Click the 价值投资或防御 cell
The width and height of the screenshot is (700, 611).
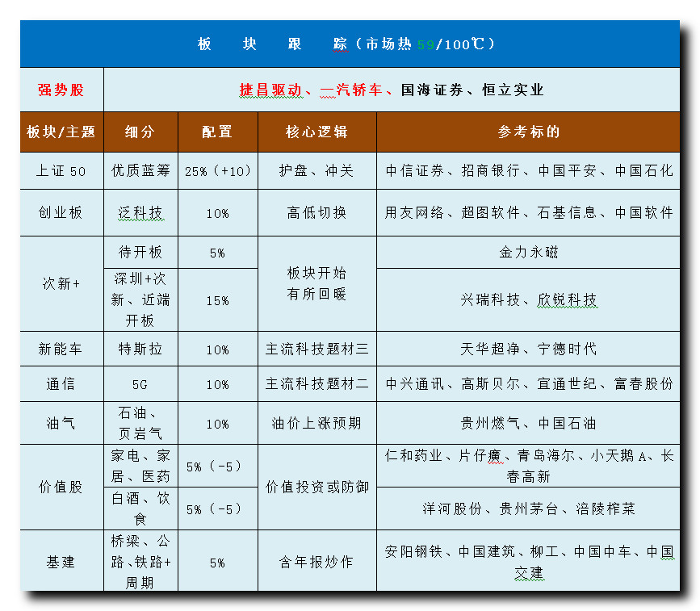click(317, 487)
